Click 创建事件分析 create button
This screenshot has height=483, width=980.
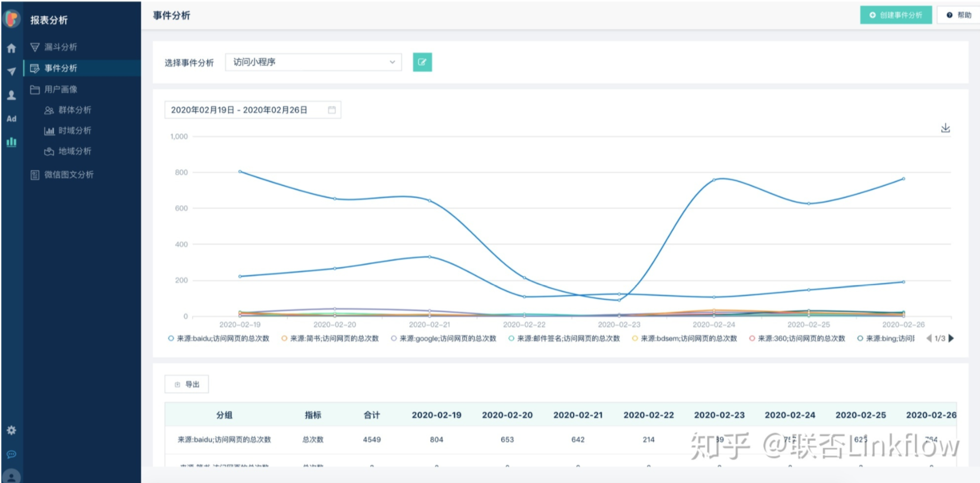(896, 15)
